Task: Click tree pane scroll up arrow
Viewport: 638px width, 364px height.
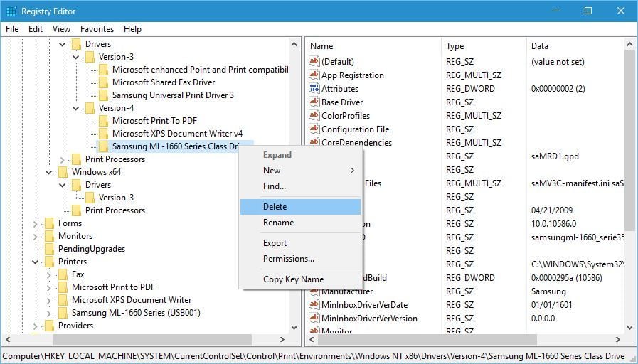Action: point(294,44)
